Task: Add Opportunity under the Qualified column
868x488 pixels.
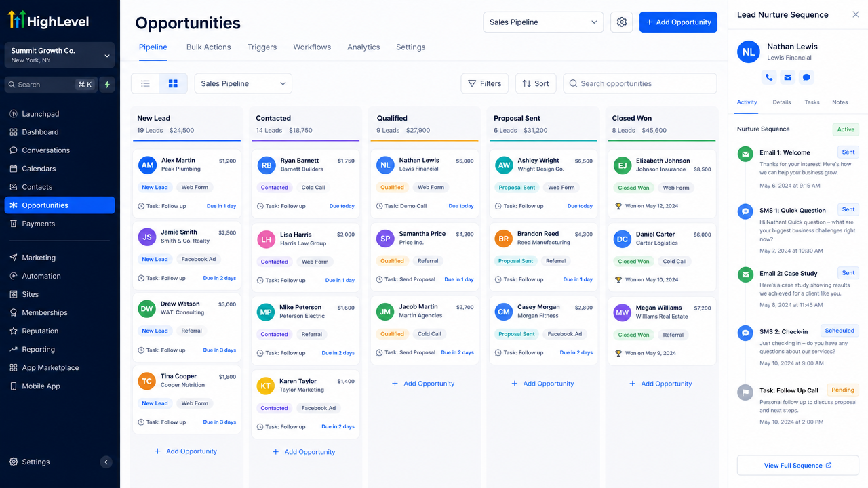Action: (423, 384)
